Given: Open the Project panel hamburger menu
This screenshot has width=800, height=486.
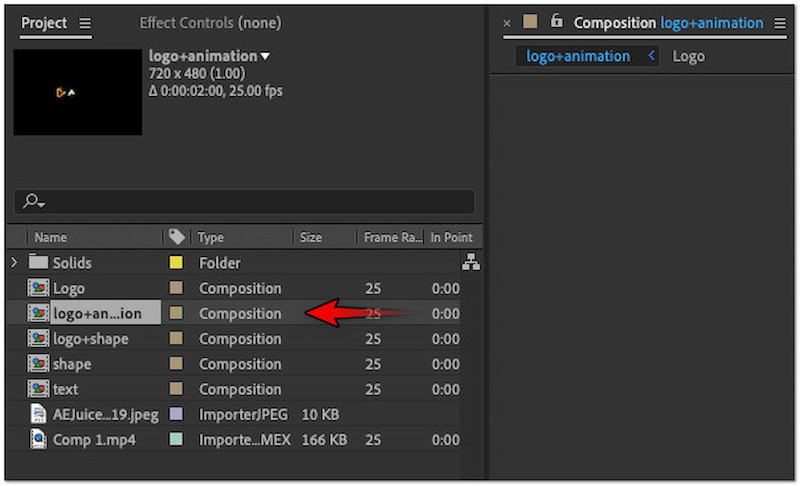Looking at the screenshot, I should coord(84,23).
